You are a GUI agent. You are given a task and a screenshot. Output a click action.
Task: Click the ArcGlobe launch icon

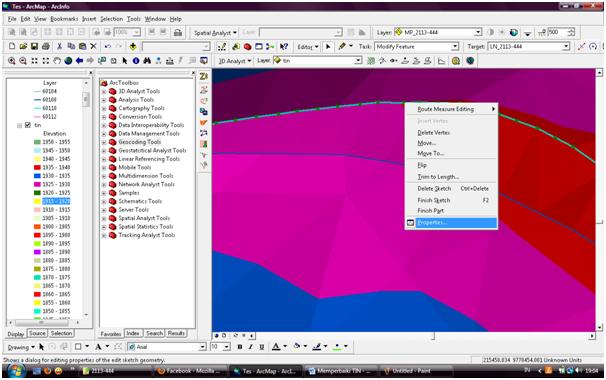coord(470,61)
